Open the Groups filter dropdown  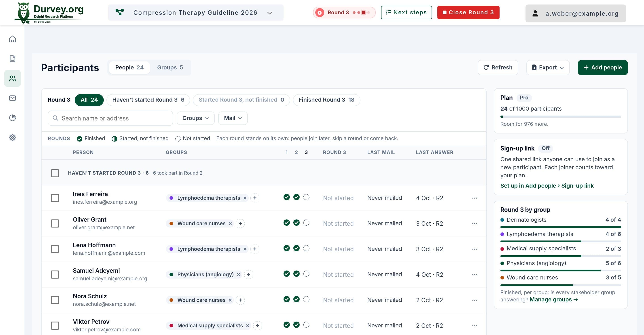tap(195, 118)
